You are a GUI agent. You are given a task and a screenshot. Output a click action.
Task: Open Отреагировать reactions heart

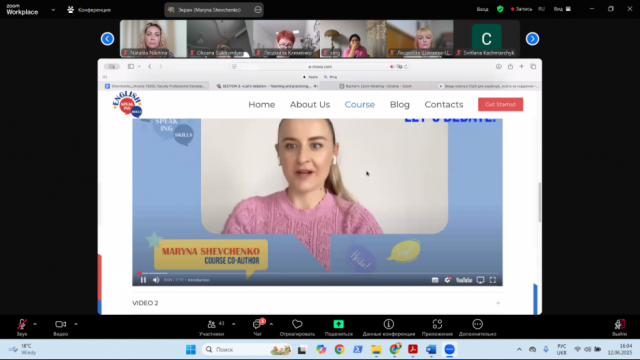(297, 328)
